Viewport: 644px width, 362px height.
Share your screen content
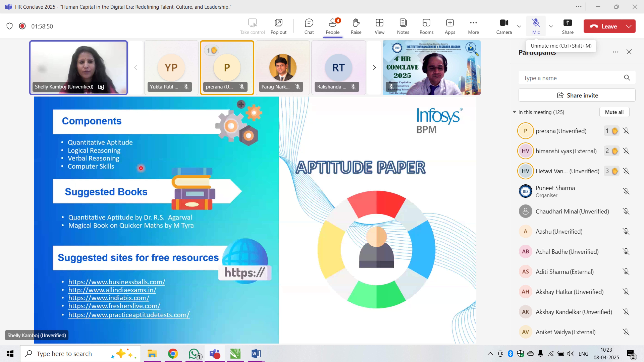click(x=568, y=26)
